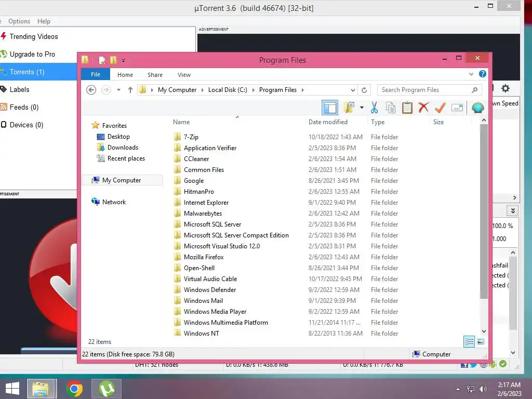The height and width of the screenshot is (399, 532).
Task: Go up one level with Up arrow
Action: [x=130, y=90]
